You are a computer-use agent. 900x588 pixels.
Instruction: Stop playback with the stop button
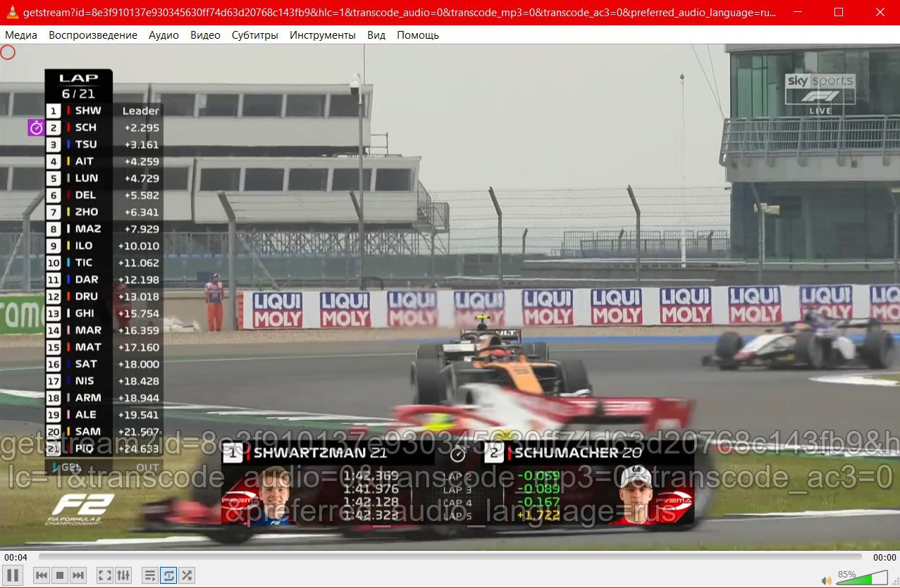(x=60, y=575)
